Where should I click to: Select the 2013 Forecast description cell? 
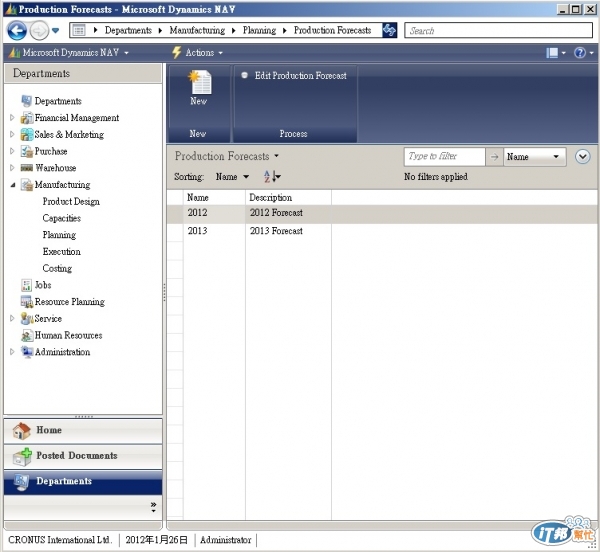[288, 231]
